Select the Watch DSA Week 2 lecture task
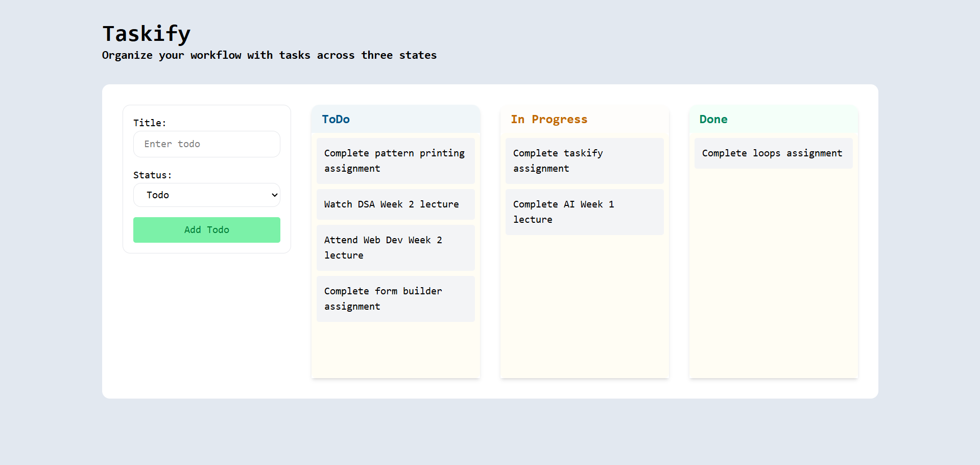 395,204
